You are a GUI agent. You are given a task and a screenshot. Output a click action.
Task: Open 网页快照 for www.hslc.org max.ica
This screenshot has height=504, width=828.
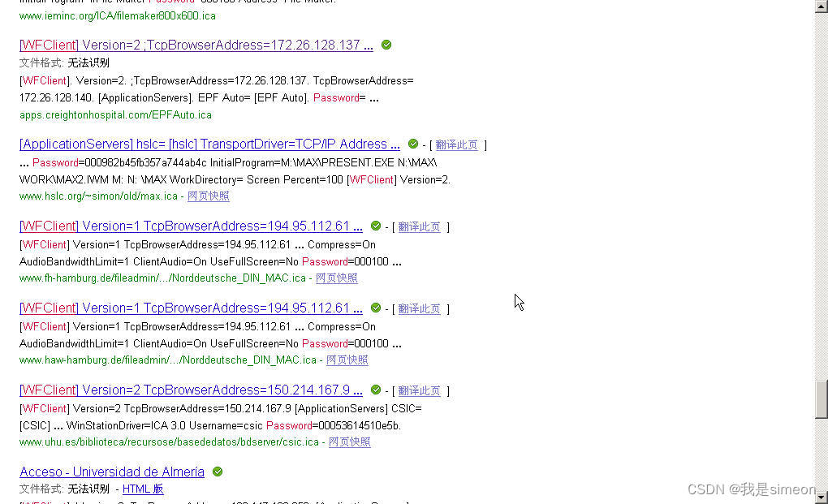(208, 196)
